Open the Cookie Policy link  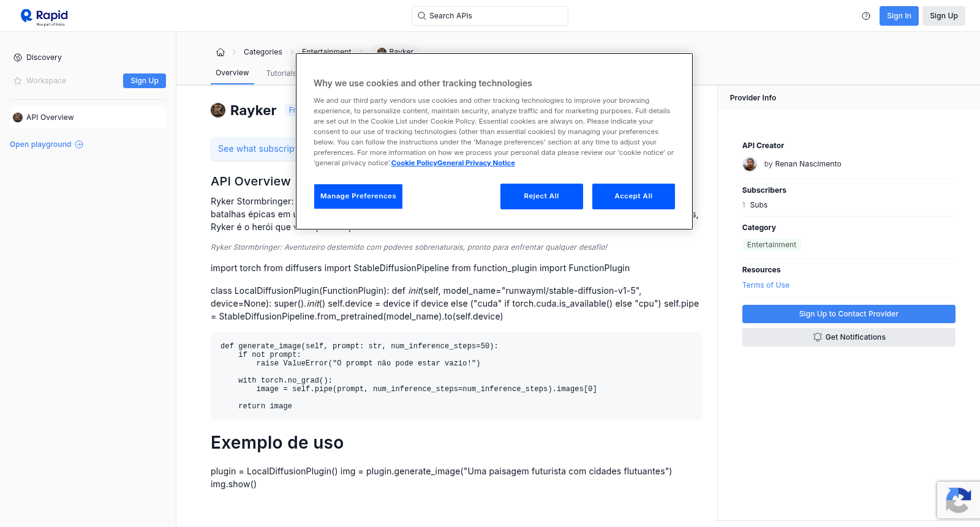(x=414, y=163)
